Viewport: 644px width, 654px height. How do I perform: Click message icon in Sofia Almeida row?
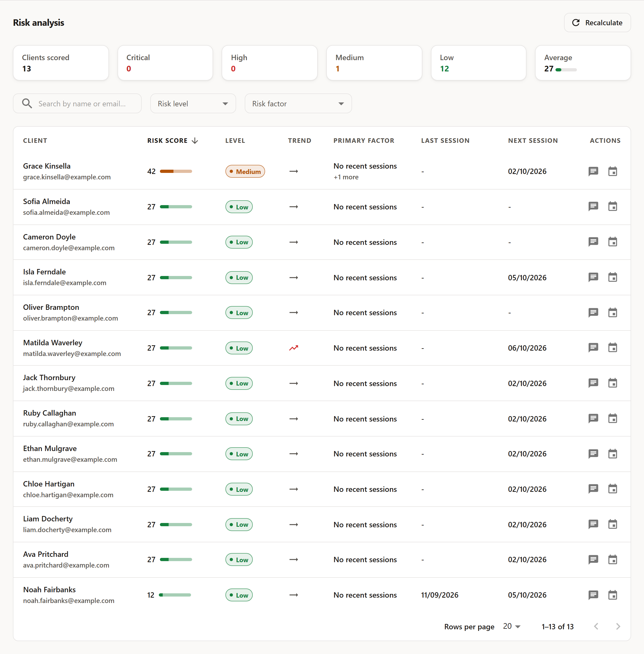(593, 206)
